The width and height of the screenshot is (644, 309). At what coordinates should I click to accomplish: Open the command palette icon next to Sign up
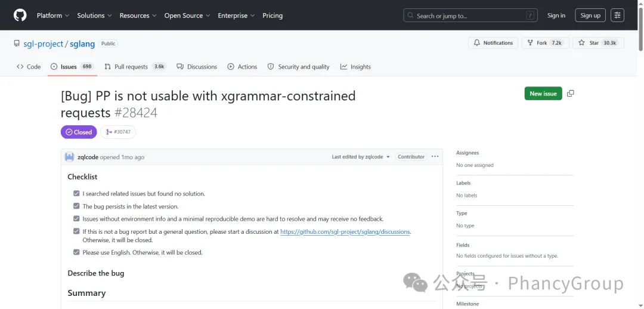click(x=617, y=16)
